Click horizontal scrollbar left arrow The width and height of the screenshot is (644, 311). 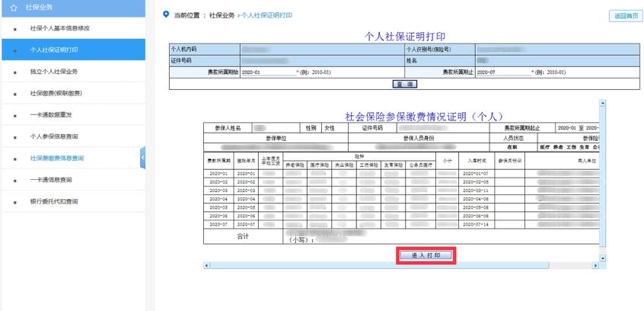tap(206, 266)
